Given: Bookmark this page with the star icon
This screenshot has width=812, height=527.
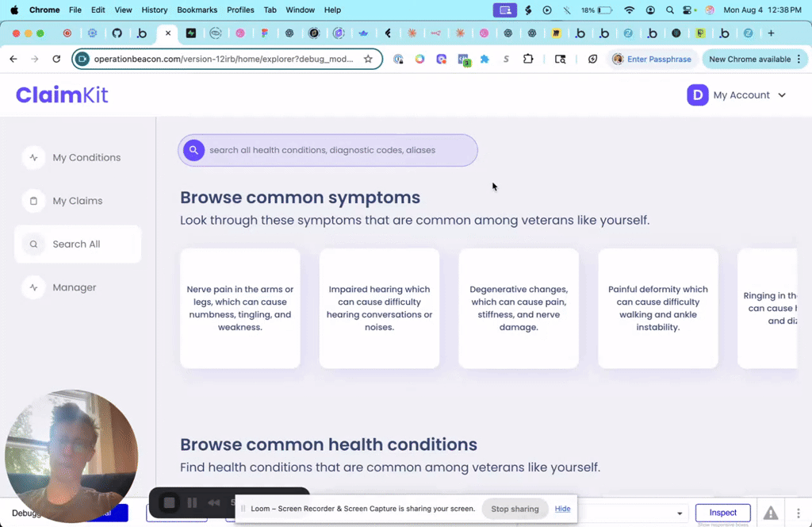Looking at the screenshot, I should click(368, 59).
